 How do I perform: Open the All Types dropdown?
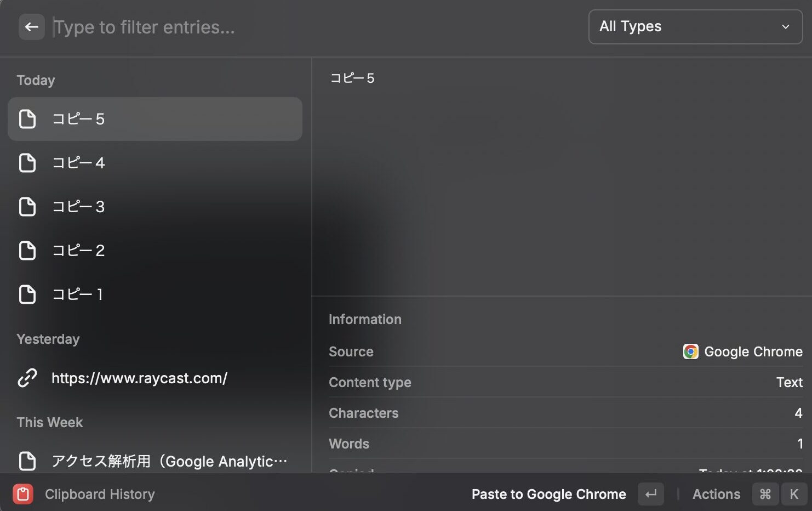pos(695,27)
